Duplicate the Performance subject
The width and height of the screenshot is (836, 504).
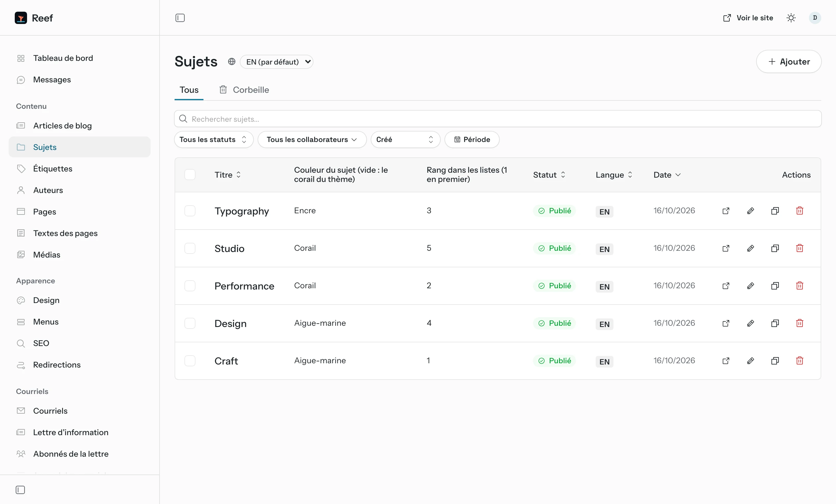tap(775, 285)
